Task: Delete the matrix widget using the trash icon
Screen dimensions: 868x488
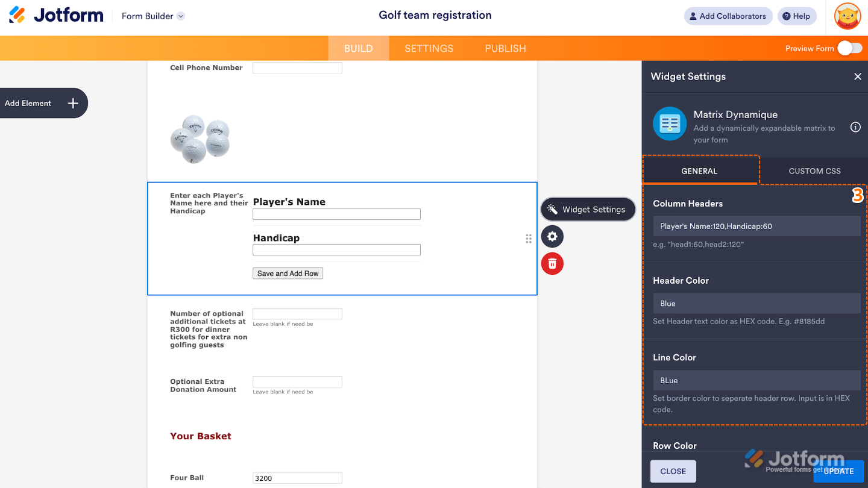Action: pos(552,263)
